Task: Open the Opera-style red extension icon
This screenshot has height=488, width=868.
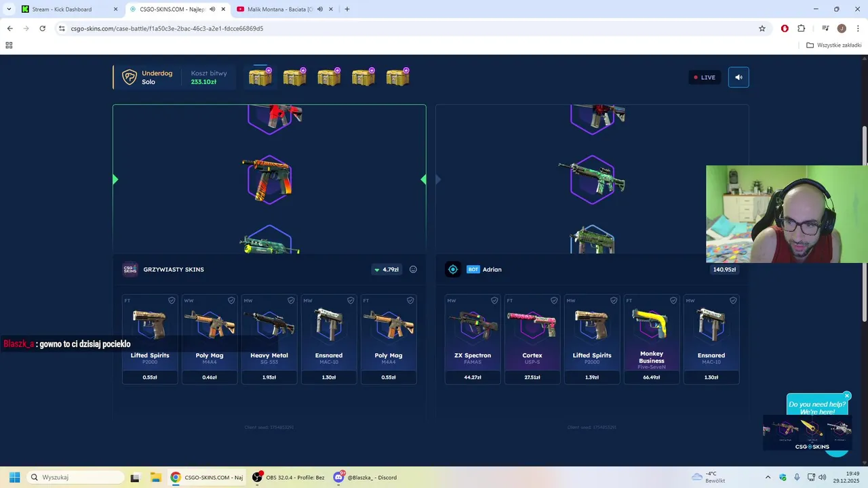Action: pos(785,28)
